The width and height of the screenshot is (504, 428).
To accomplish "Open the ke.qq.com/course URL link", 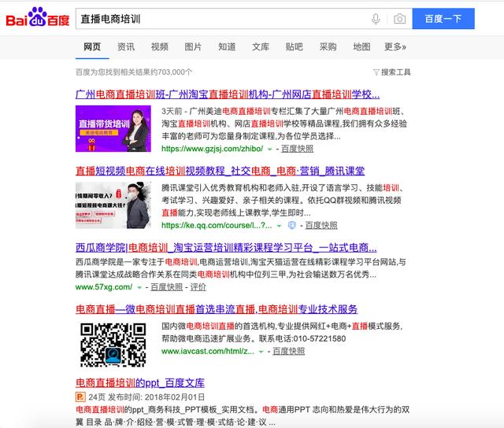I will click(x=217, y=225).
